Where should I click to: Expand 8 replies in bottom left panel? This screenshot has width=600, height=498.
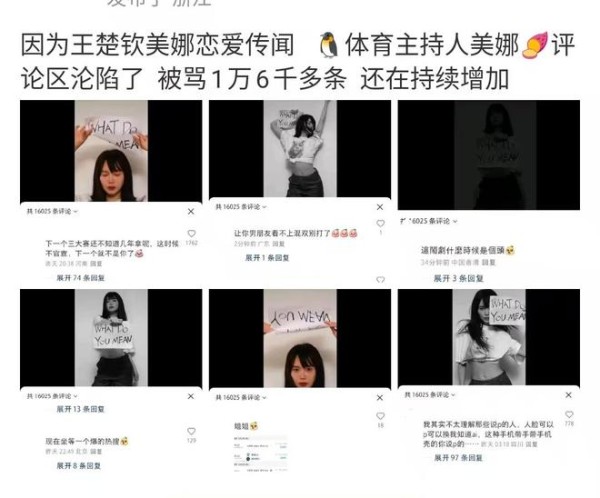(79, 466)
